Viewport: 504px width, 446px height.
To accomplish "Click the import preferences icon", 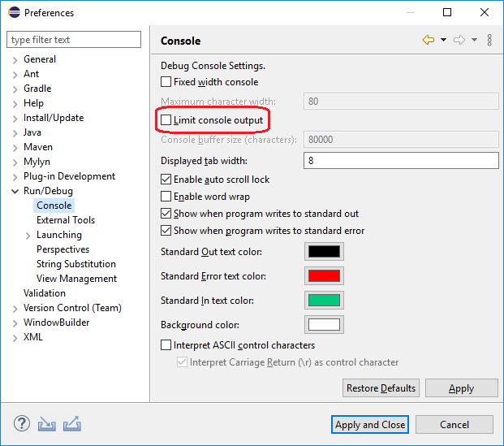I will [x=46, y=424].
